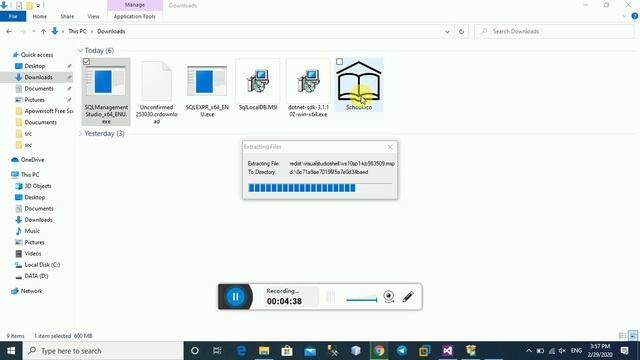
Task: Open DATA (D:) drive
Action: [36, 276]
